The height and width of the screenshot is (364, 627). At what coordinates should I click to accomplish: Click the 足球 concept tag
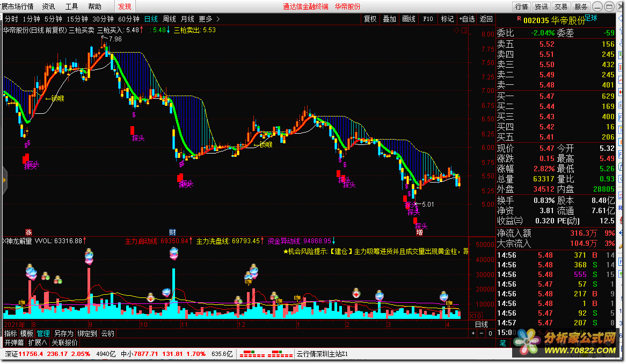click(x=590, y=18)
